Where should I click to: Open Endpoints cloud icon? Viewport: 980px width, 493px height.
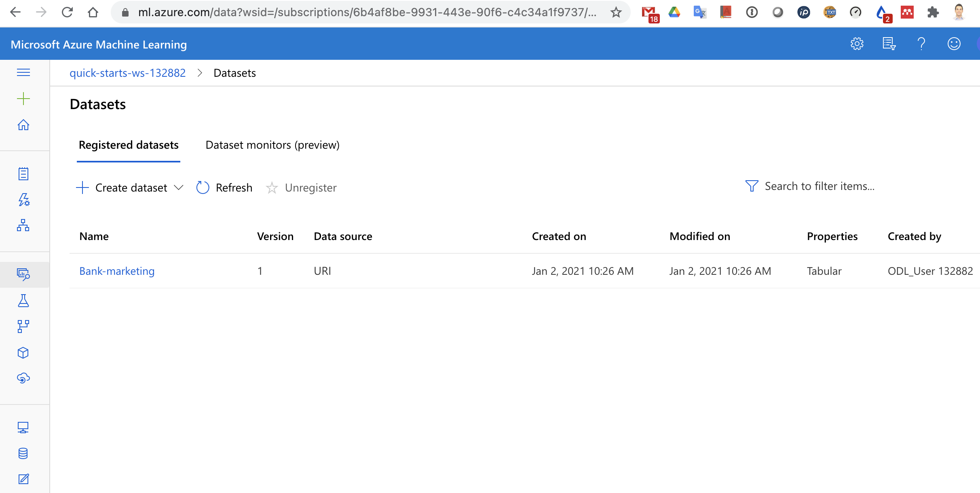click(23, 378)
